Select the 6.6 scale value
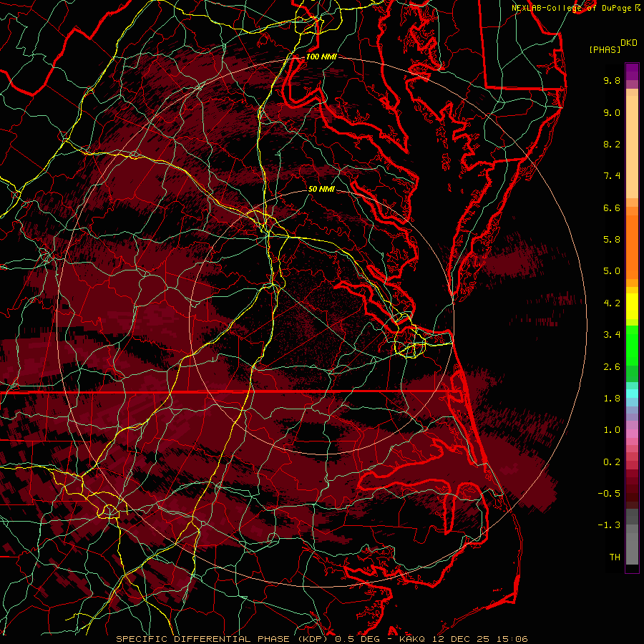The height and width of the screenshot is (644, 644). coord(612,208)
